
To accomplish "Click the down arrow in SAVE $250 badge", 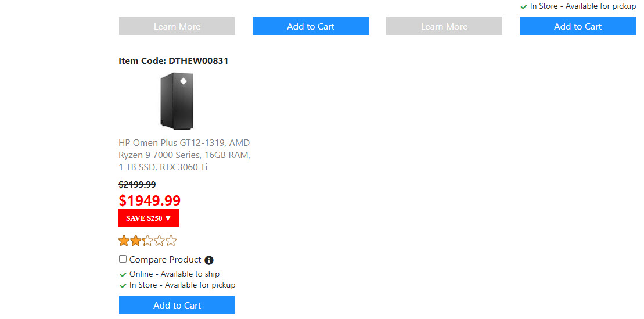I will tap(168, 218).
